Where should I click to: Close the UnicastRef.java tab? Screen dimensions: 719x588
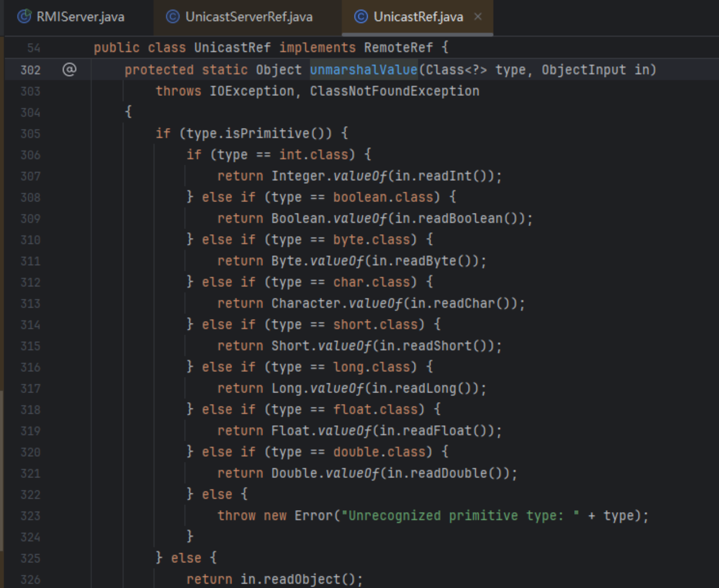478,17
